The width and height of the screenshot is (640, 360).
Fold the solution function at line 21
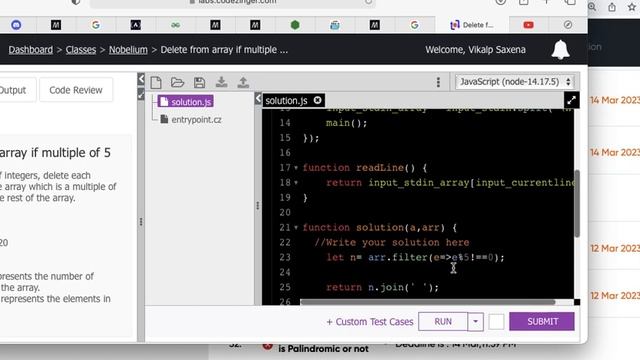pos(296,228)
